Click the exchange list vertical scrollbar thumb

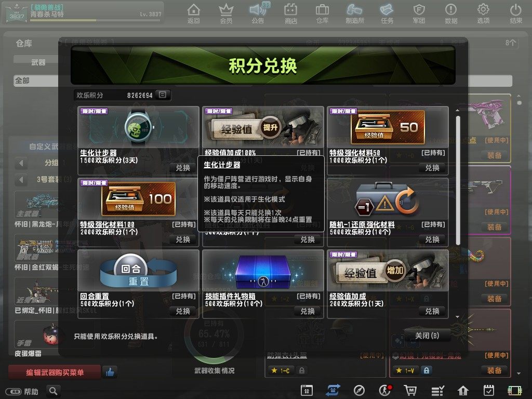click(x=458, y=180)
